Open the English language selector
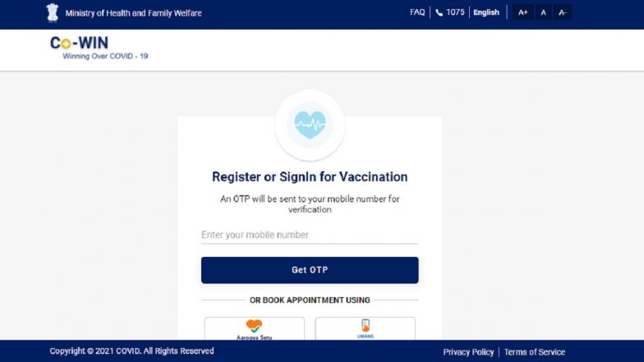Image resolution: width=644 pixels, height=362 pixels. tap(486, 12)
